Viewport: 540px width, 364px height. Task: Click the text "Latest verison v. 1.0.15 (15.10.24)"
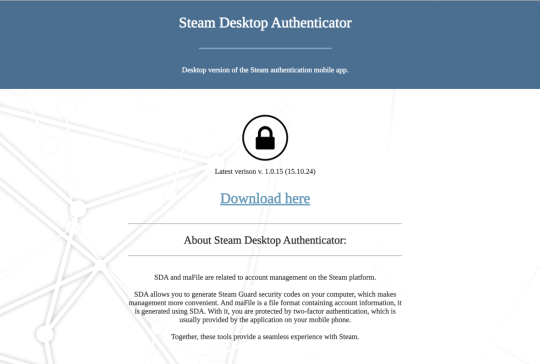click(x=265, y=171)
